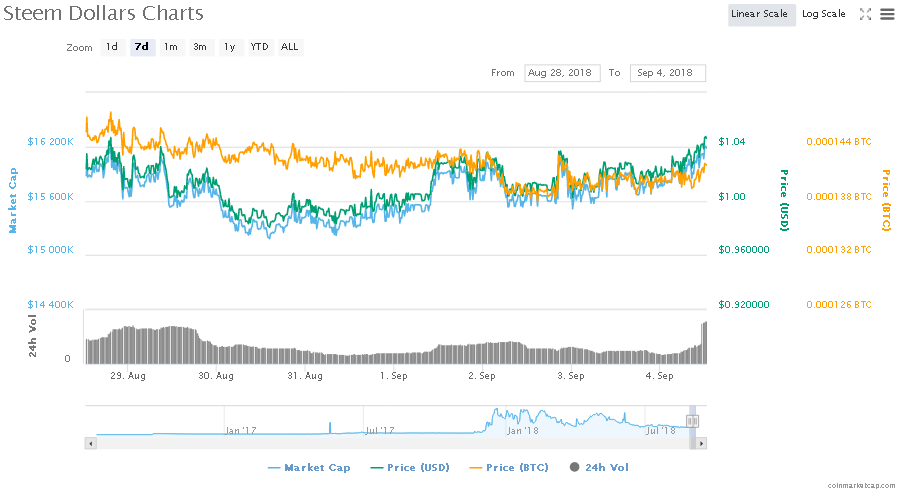Edit the From date field
The height and width of the screenshot is (493, 898).
pyautogui.click(x=562, y=73)
